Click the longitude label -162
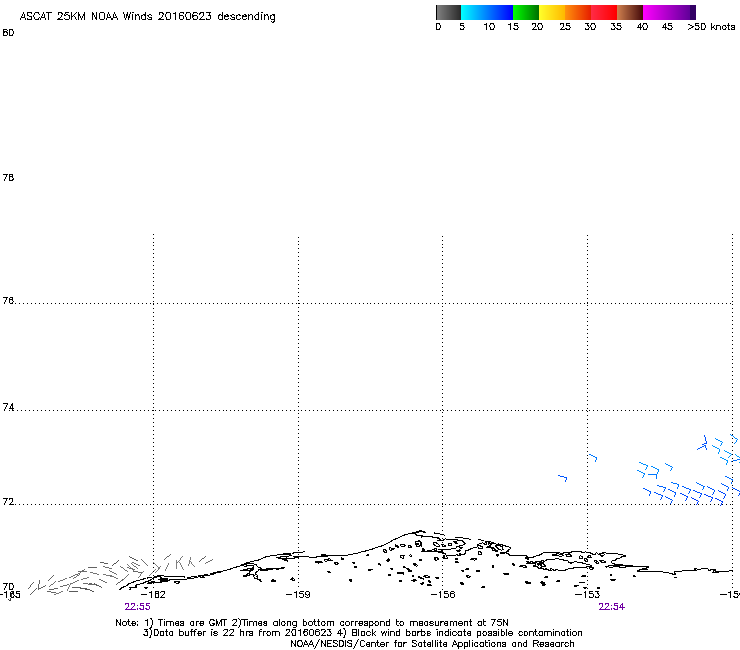The height and width of the screenshot is (650, 740). click(153, 594)
